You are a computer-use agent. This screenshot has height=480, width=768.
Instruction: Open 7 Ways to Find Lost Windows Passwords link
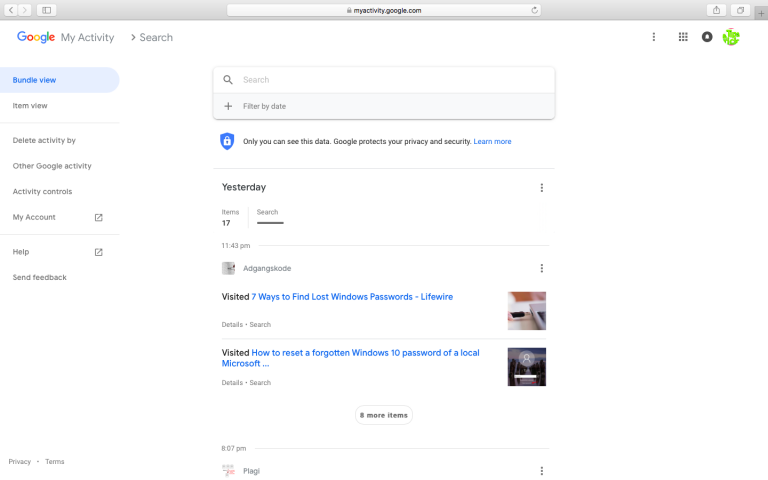tap(352, 297)
